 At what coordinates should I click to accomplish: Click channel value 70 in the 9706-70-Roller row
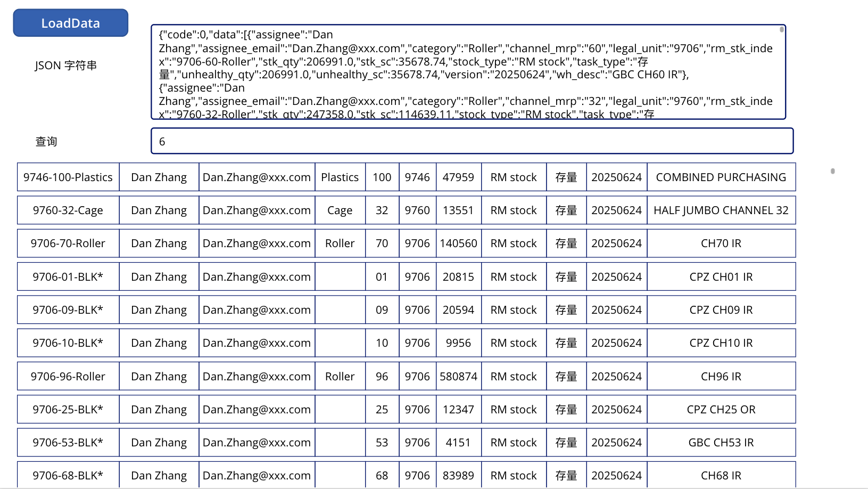click(382, 243)
